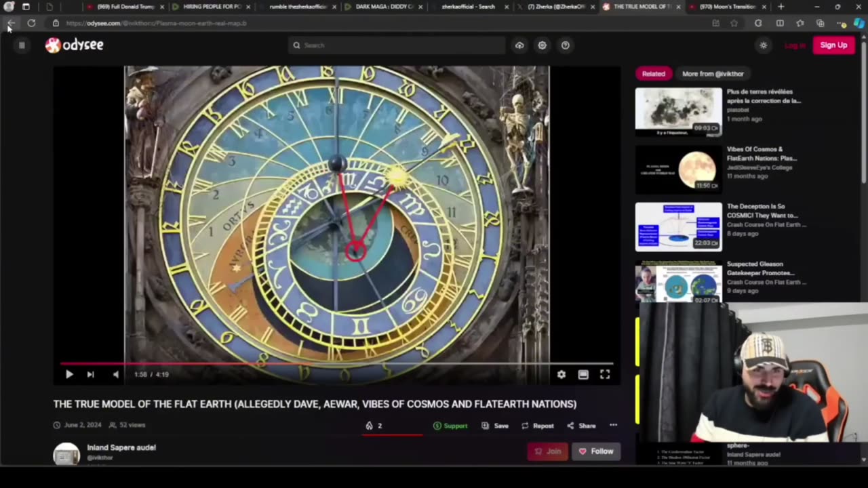Click the odysee.com address bar

(x=380, y=23)
